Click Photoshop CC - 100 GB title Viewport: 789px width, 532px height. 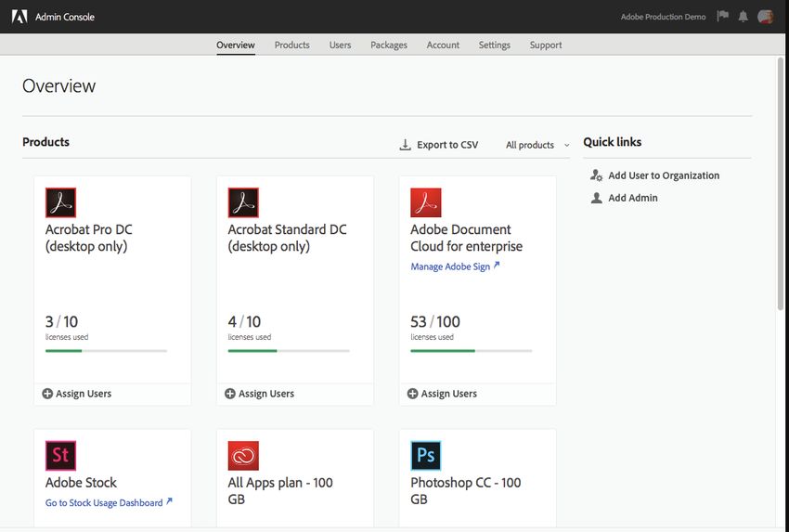465,490
